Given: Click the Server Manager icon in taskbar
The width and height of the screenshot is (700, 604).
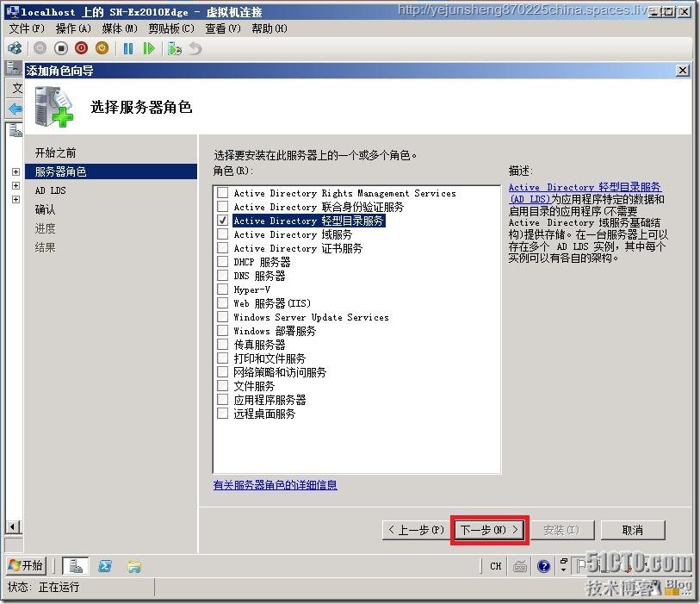Looking at the screenshot, I should 76,566.
